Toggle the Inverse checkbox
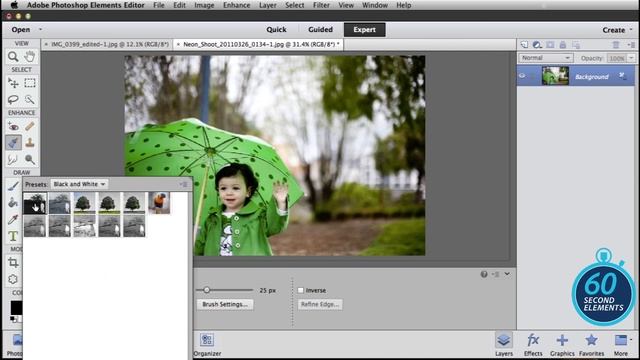This screenshot has height=360, width=640. 301,290
